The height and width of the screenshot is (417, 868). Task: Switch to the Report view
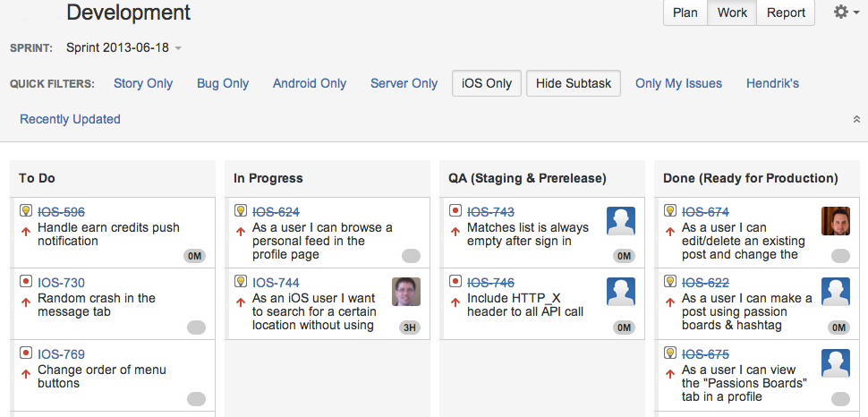787,13
